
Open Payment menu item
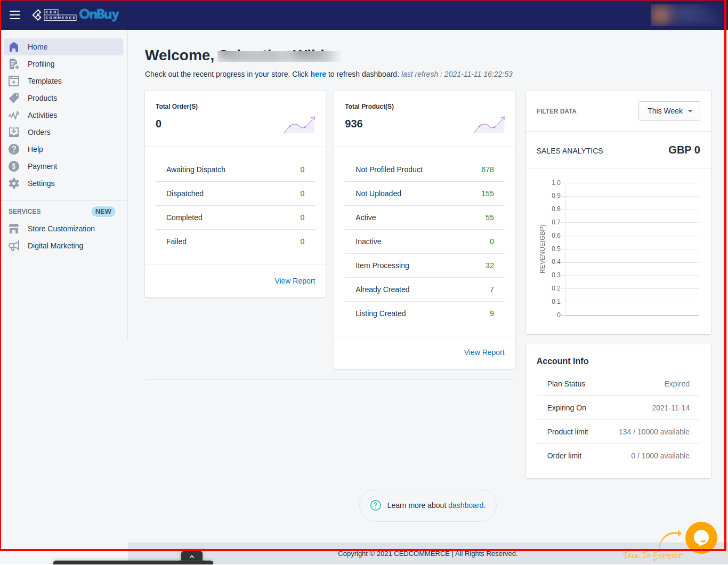[64, 166]
